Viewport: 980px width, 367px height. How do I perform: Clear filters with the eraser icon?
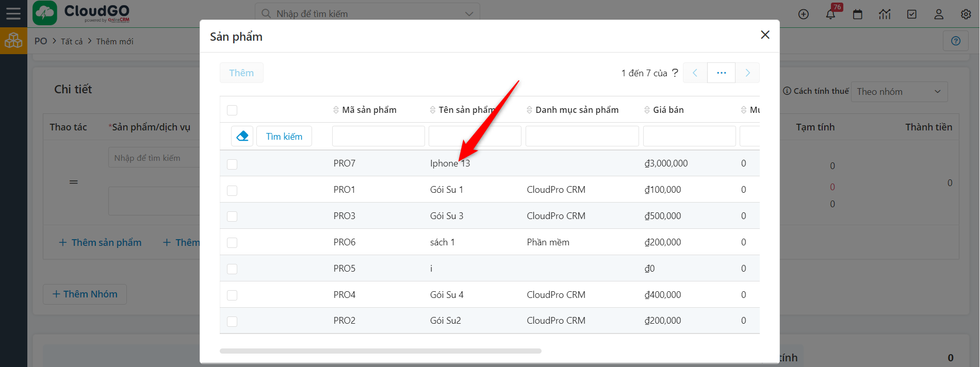(242, 136)
